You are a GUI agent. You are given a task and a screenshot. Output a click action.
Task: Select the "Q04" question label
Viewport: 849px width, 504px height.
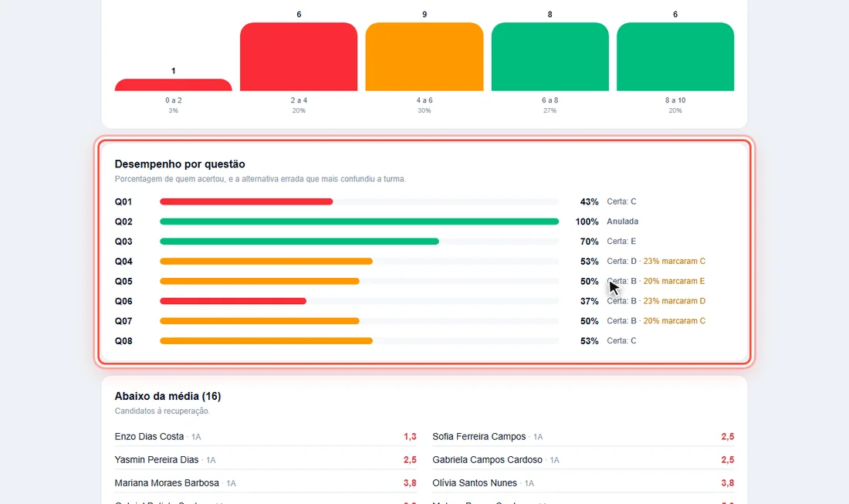123,262
